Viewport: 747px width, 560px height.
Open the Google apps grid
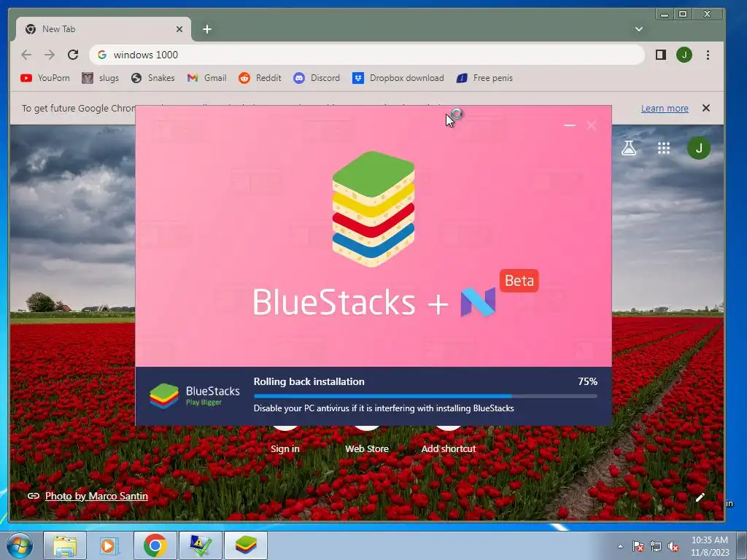tap(664, 148)
